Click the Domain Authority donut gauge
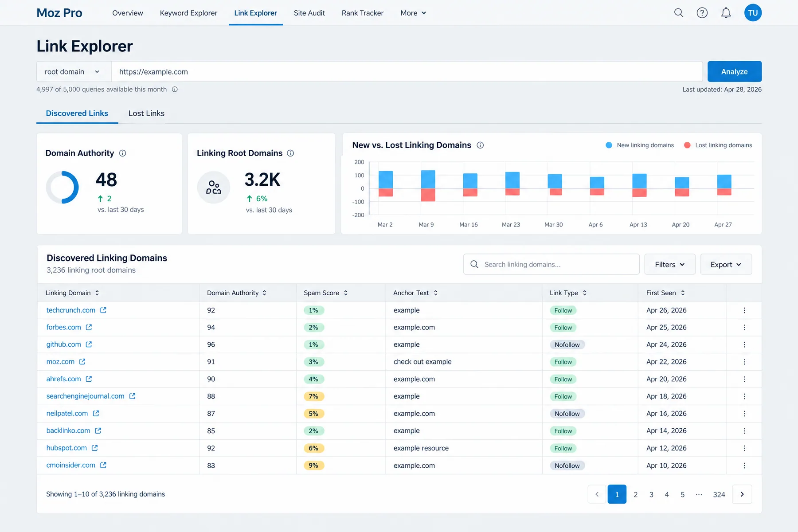This screenshot has height=532, width=798. pos(63,187)
